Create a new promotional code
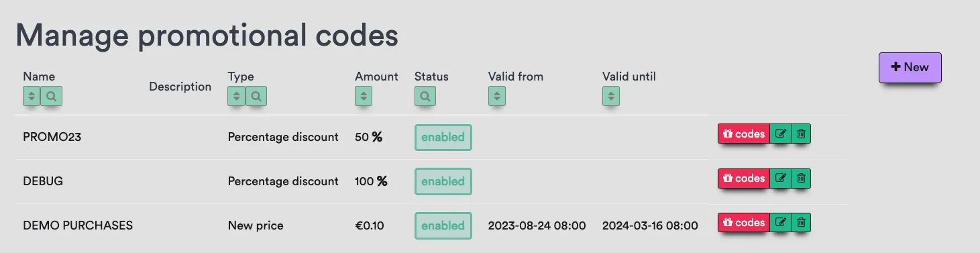The image size is (980, 253). click(910, 67)
